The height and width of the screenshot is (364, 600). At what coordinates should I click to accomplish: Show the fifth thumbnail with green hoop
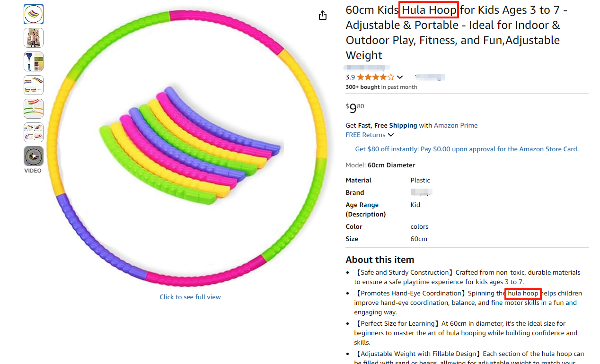point(34,109)
